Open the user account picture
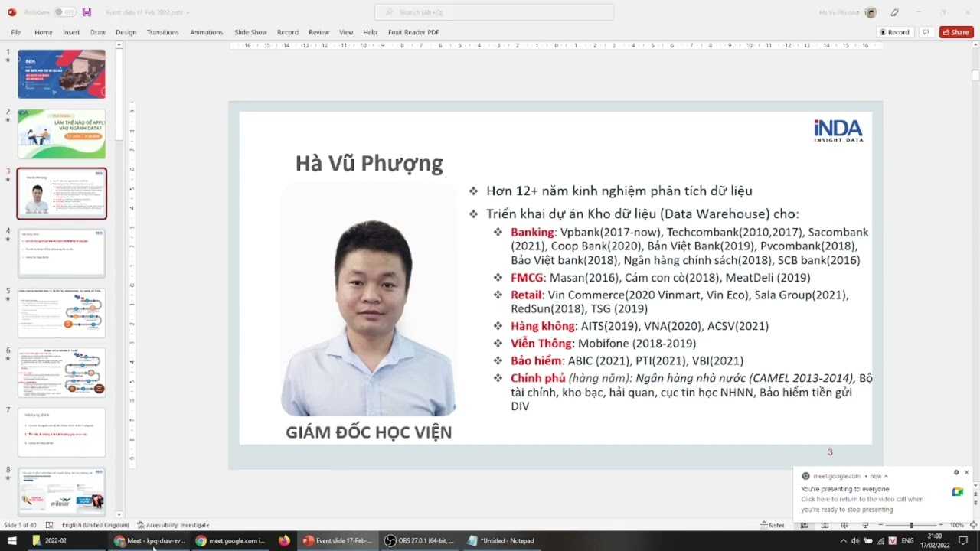Image resolution: width=980 pixels, height=551 pixels. (871, 12)
